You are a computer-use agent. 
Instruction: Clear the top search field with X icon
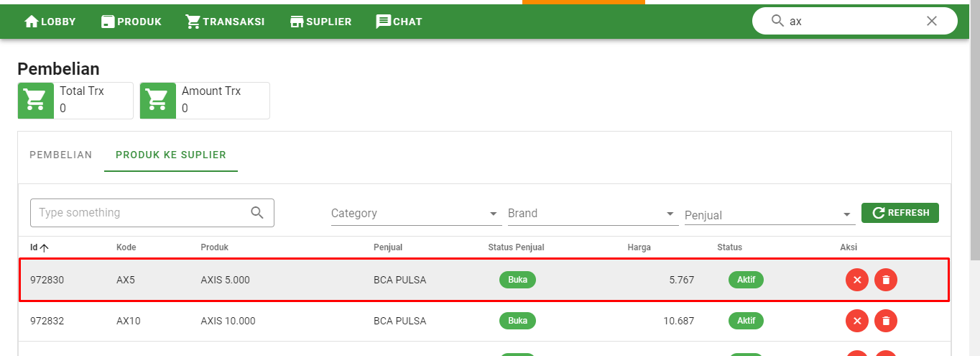(x=932, y=21)
